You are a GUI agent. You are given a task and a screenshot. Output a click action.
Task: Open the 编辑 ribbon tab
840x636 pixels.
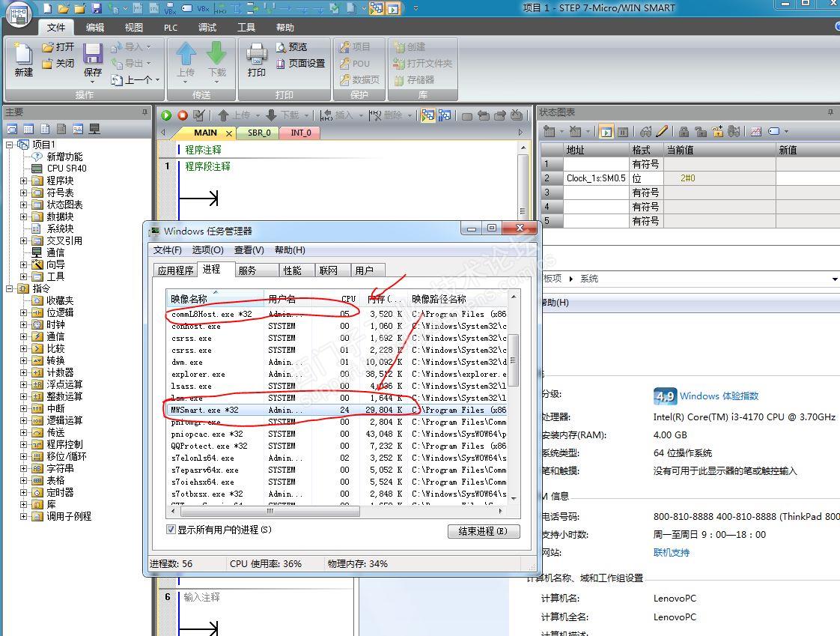[95, 28]
